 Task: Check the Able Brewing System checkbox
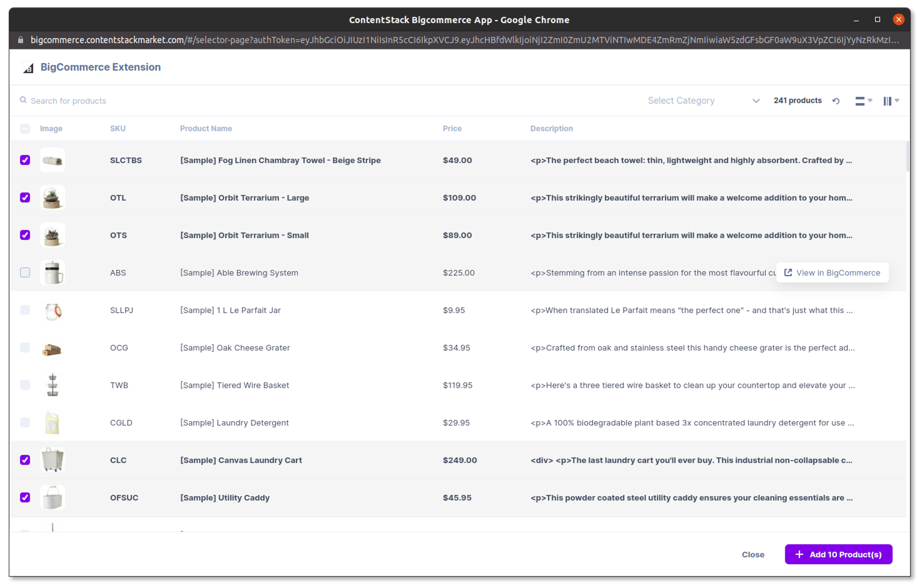(25, 273)
